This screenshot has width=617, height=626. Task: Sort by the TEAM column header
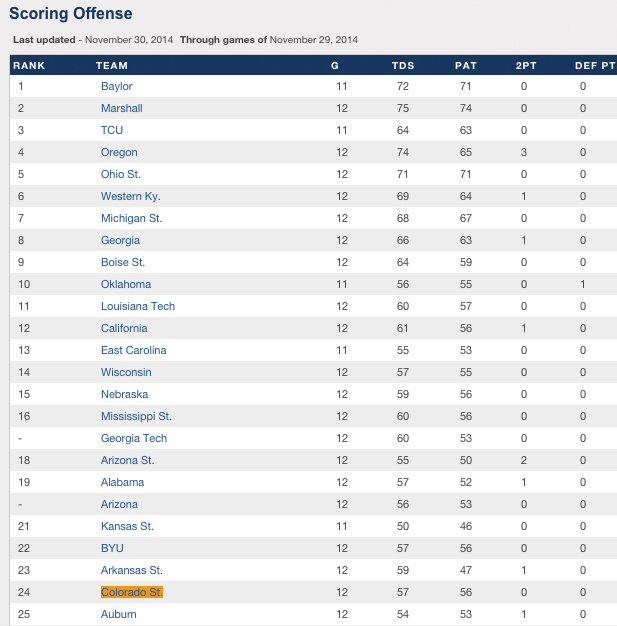point(112,65)
